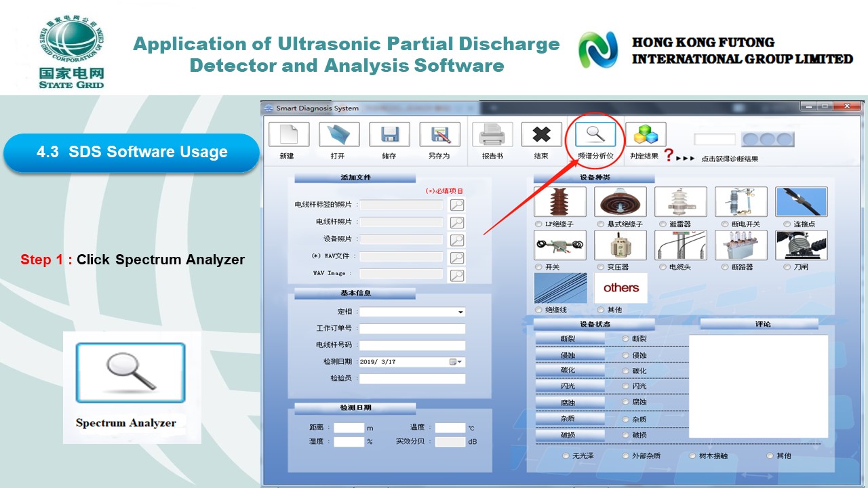This screenshot has height=488, width=868.
Task: Open the 定相 dropdown list
Action: tap(460, 312)
